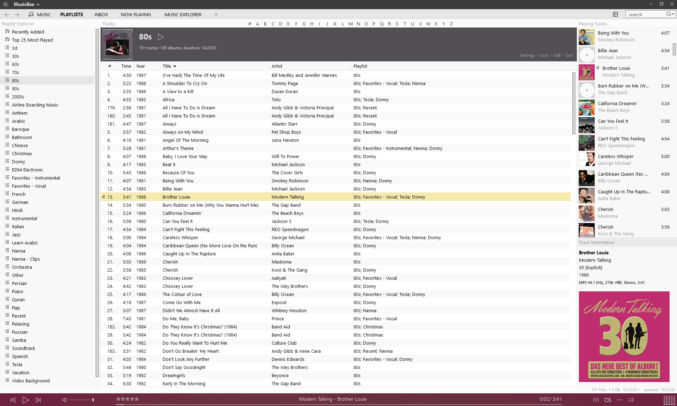
Task: Start playback with the Play button
Action: click(25, 400)
